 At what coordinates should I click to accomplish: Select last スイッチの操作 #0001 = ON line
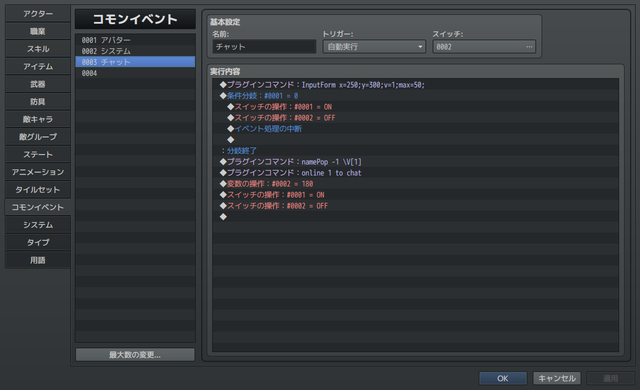pos(416,195)
